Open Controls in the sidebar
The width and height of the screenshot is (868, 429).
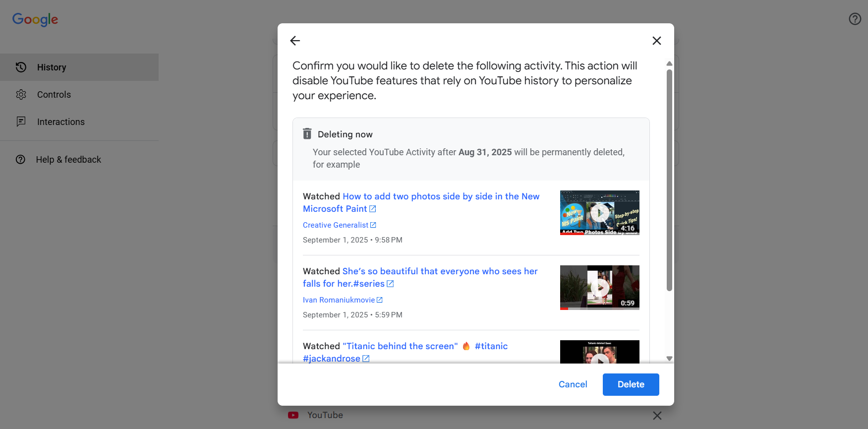79,94
